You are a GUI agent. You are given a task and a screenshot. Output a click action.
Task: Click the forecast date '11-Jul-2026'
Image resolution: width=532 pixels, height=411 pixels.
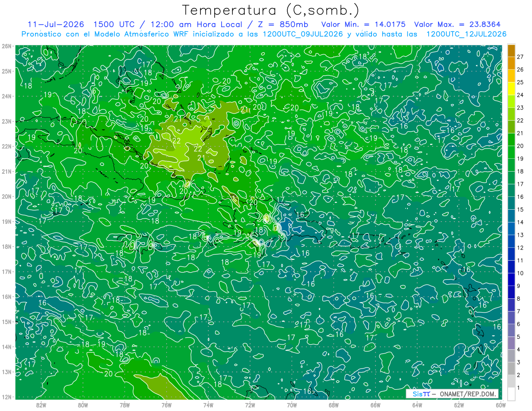coord(56,24)
